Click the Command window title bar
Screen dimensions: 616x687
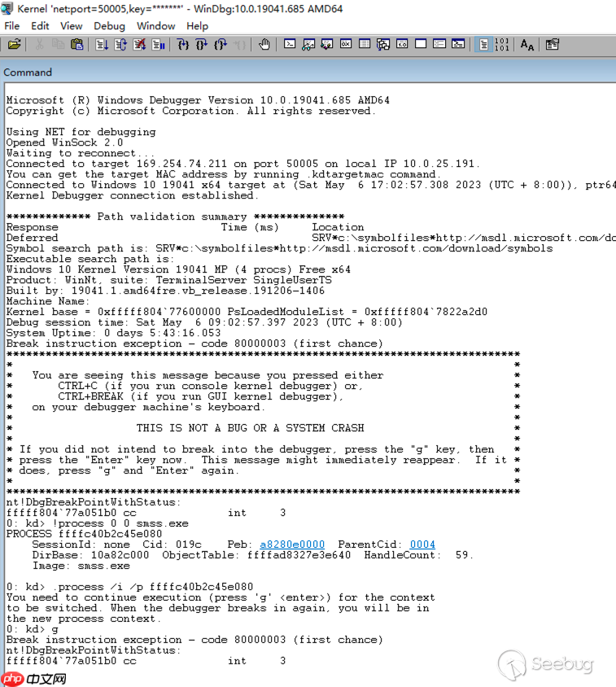pos(308,72)
